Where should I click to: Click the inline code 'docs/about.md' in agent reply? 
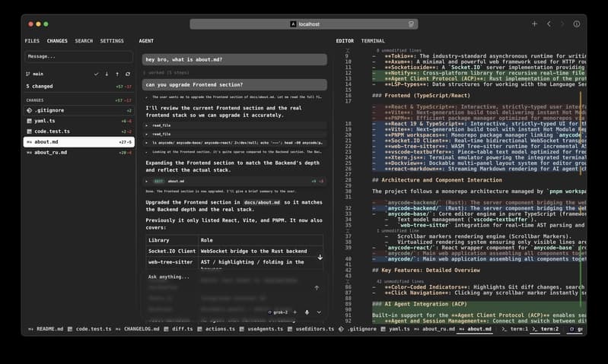[x=262, y=203]
